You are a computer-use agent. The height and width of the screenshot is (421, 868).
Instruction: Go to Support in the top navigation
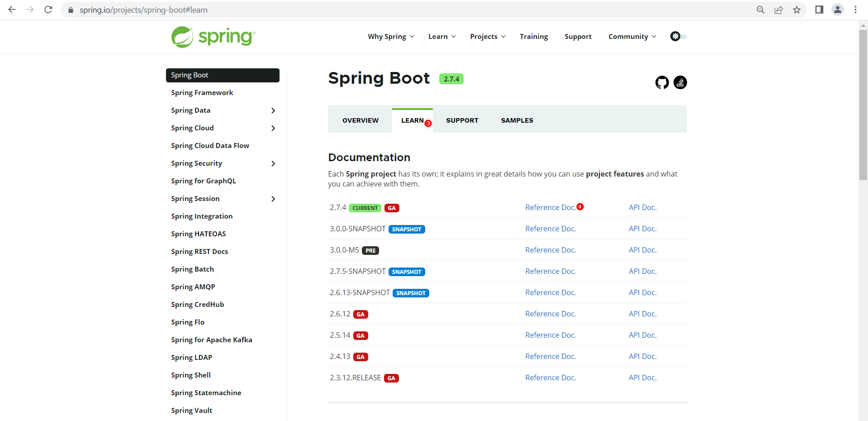pos(578,37)
